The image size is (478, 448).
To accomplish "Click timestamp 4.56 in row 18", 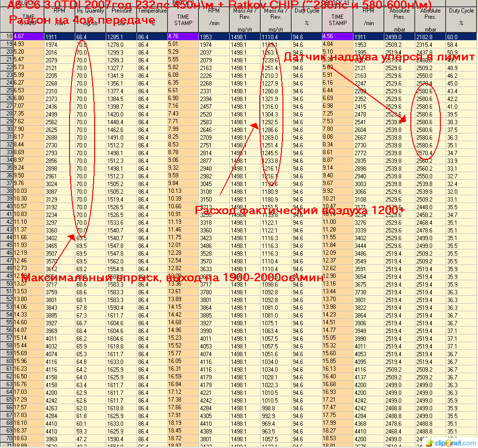I will (x=337, y=36).
